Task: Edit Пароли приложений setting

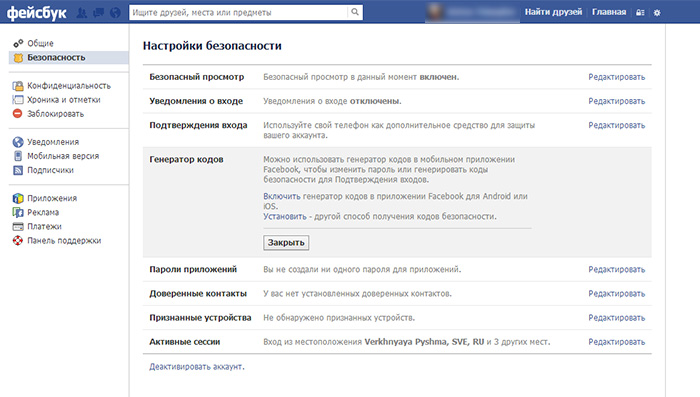Action: (x=617, y=269)
